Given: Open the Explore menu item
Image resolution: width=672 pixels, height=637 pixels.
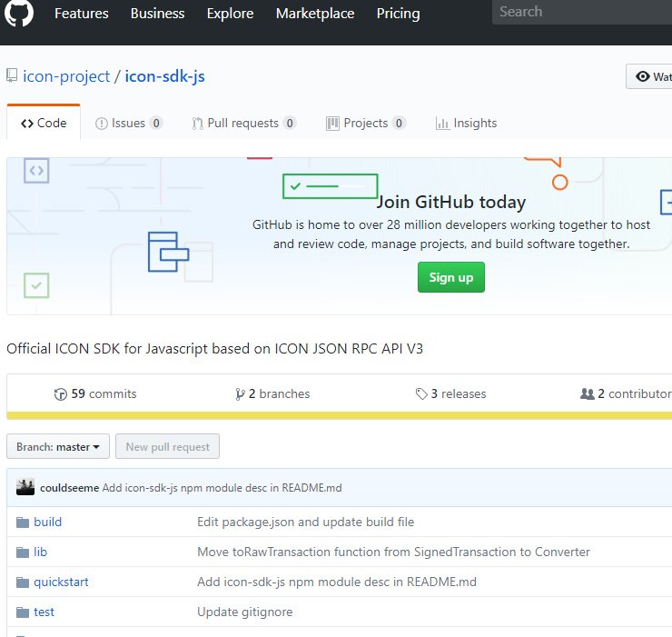Looking at the screenshot, I should click(x=230, y=14).
